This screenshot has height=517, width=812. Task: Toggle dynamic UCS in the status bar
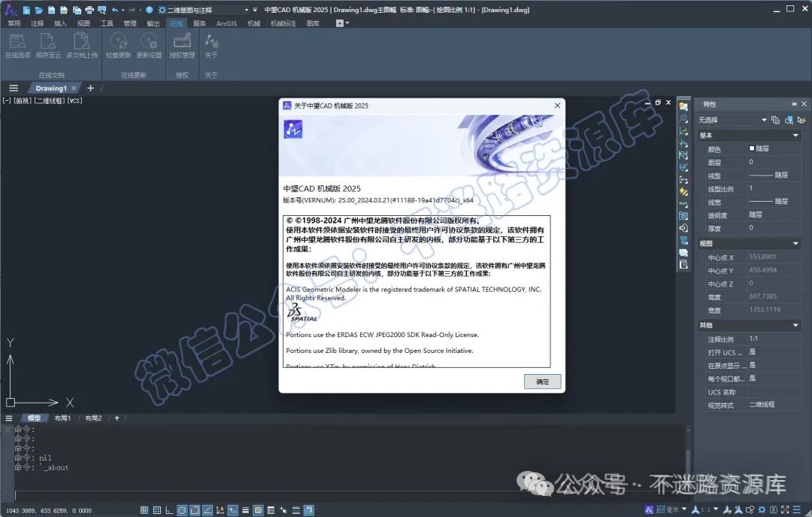point(220,510)
